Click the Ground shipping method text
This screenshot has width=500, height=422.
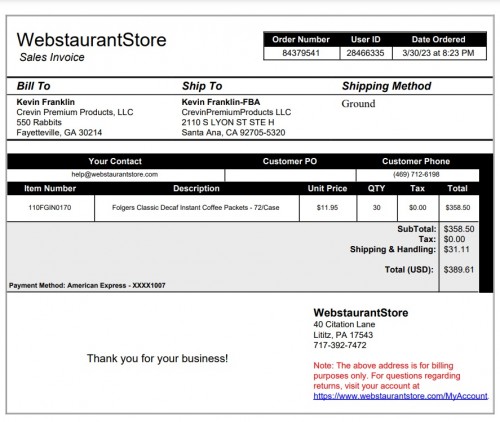point(358,104)
